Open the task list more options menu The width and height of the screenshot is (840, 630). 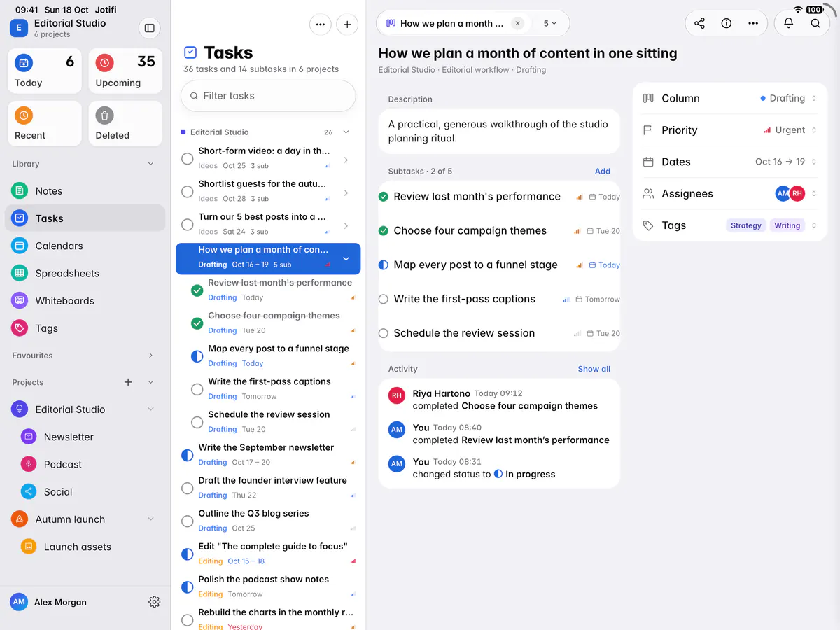point(320,24)
